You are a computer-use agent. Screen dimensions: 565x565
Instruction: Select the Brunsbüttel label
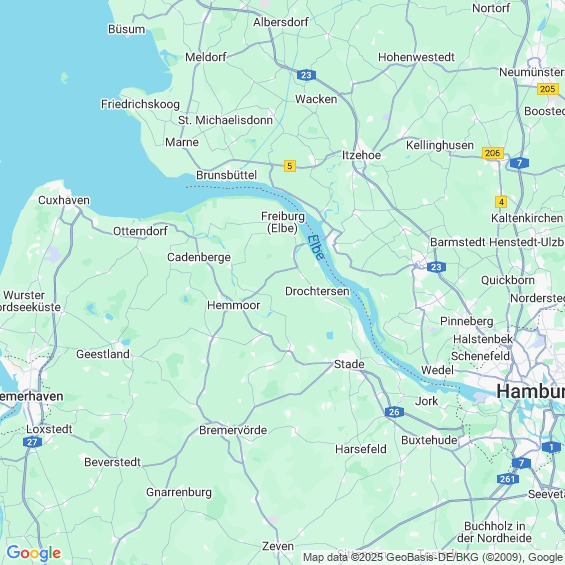pos(226,175)
